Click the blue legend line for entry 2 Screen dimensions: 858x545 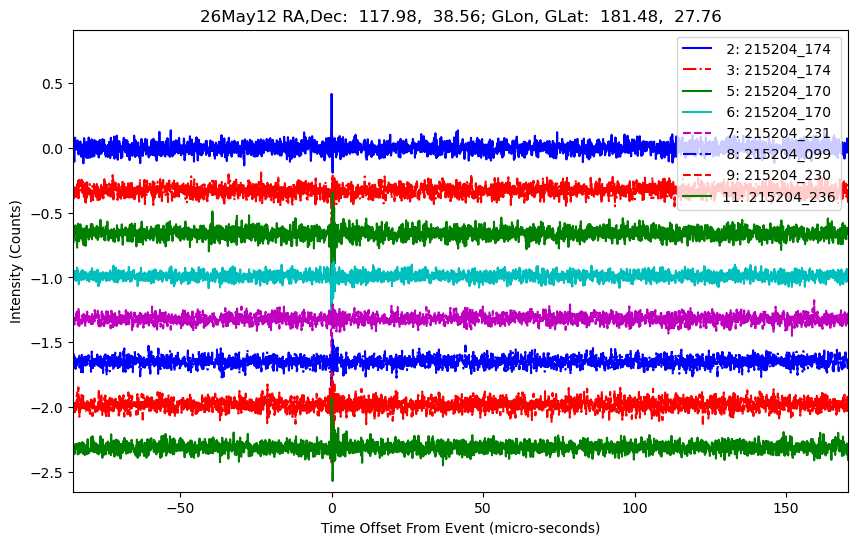(697, 49)
